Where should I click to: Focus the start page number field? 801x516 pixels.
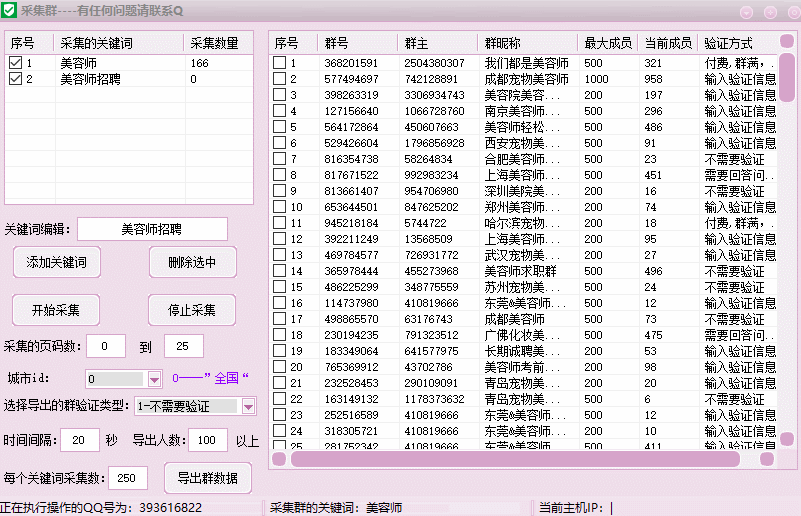coord(106,346)
